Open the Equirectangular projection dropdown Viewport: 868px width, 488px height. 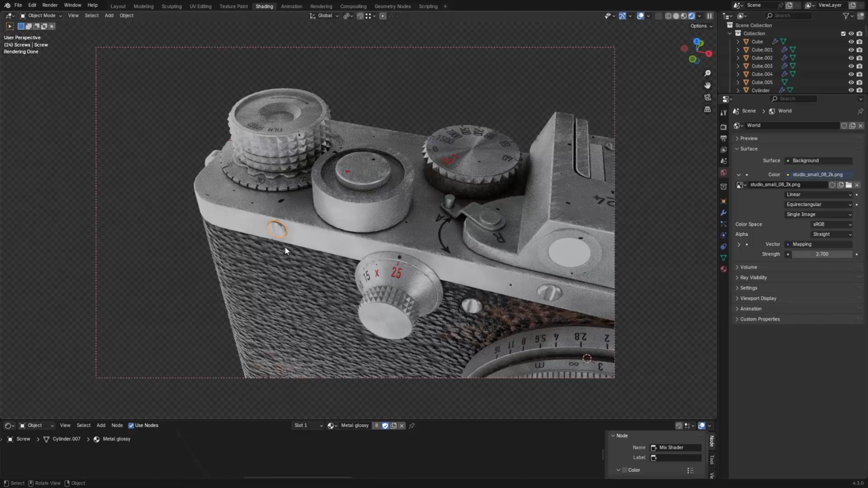click(818, 204)
